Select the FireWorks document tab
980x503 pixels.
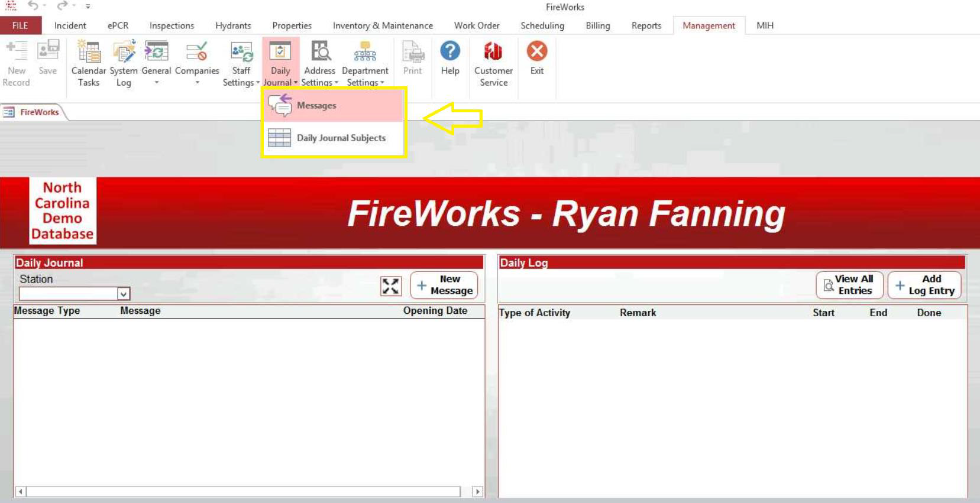pyautogui.click(x=34, y=112)
